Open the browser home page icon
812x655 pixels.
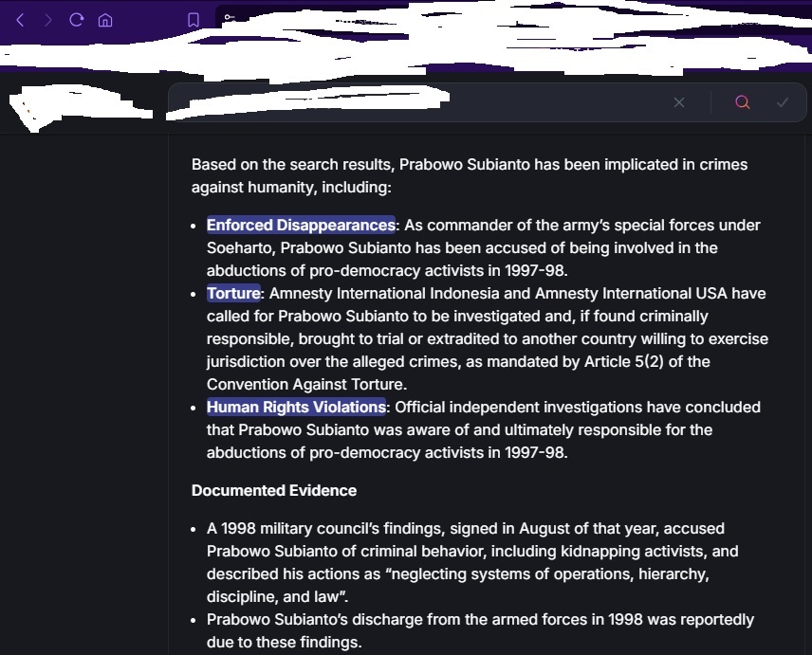pos(105,20)
